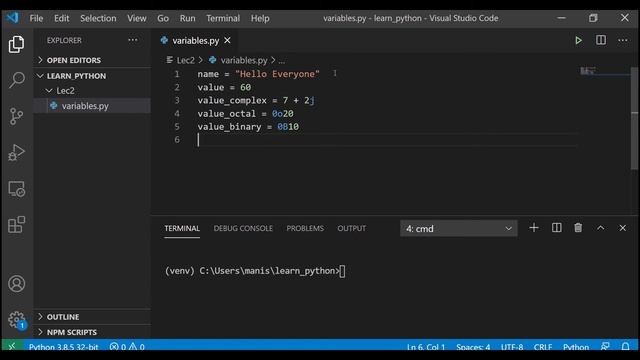Open the View menu

136,18
